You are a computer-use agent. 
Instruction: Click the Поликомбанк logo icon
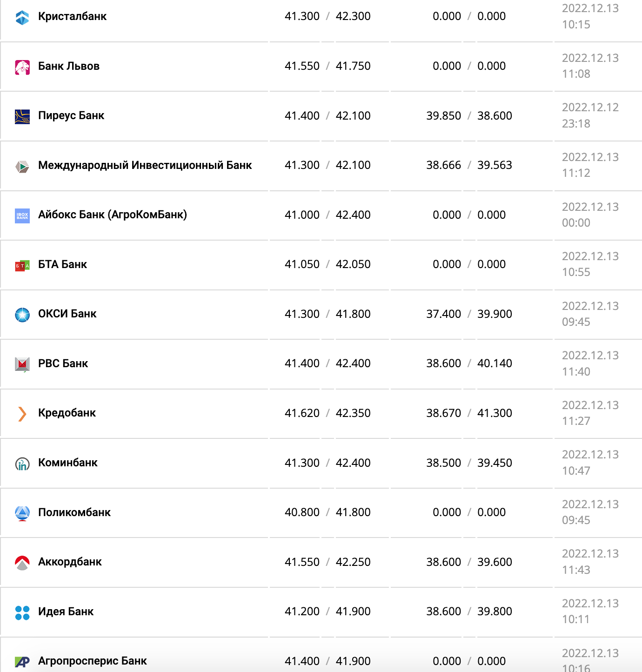(22, 513)
